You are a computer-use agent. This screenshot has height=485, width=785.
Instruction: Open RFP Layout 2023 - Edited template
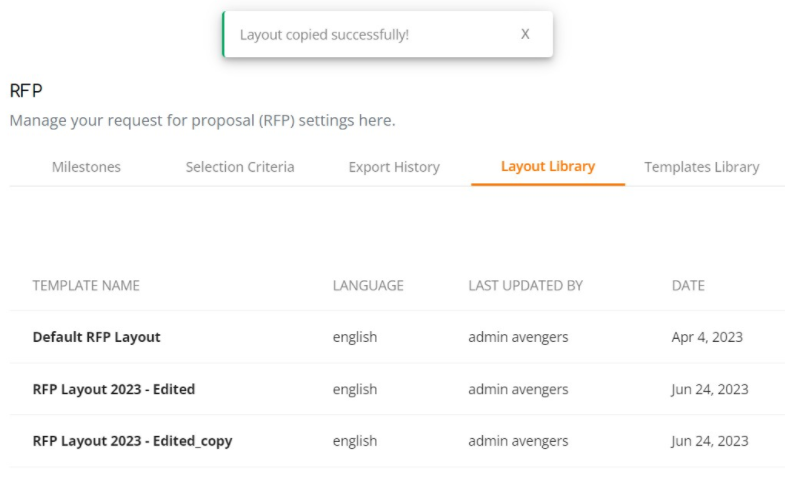coord(114,389)
